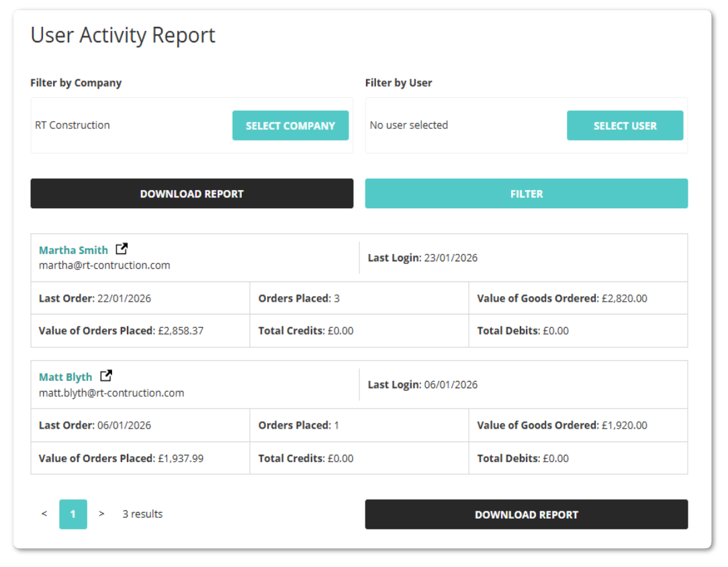Click the User Activity Report heading
This screenshot has height=567, width=728.
click(x=123, y=35)
